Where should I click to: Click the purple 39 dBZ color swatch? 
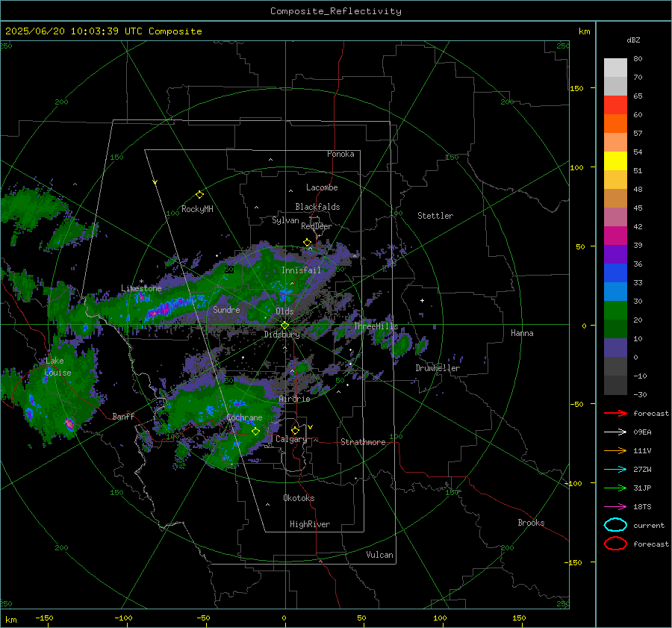coord(615,254)
